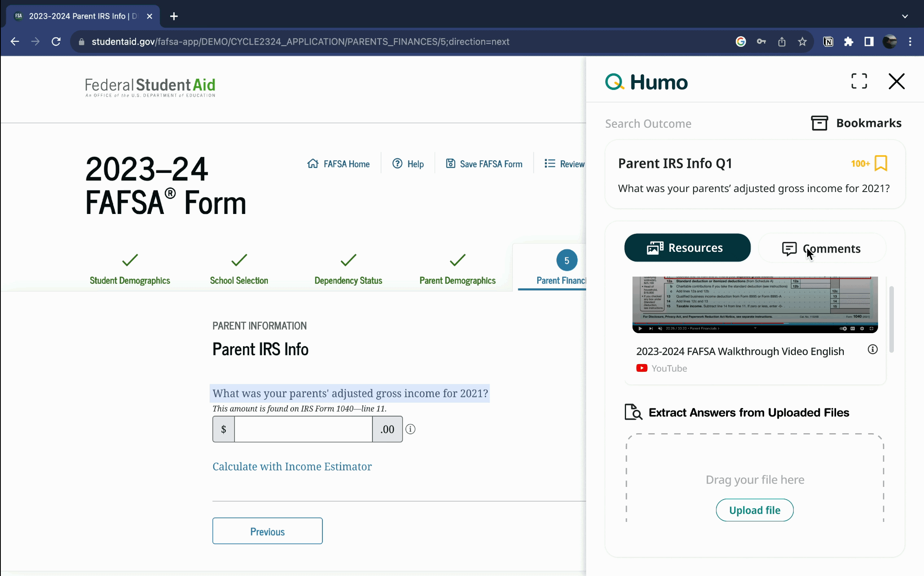
Task: Open info icon for walkthrough video
Action: (x=873, y=349)
